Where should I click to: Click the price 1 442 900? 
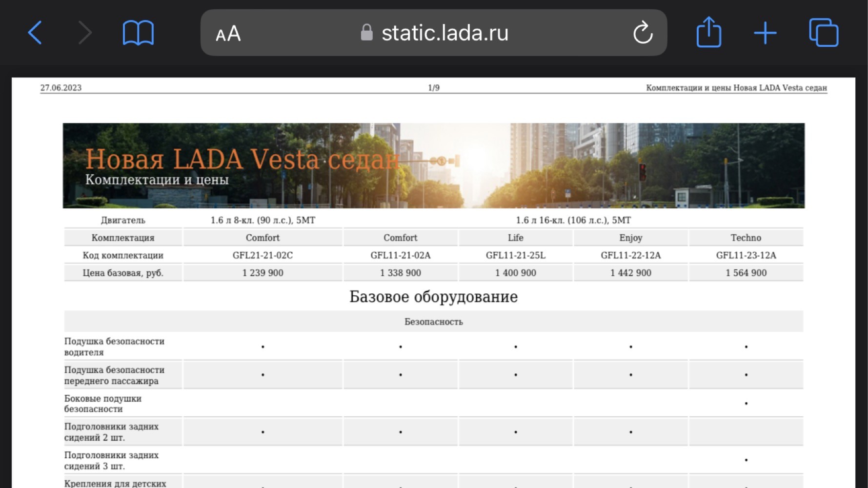(x=631, y=273)
